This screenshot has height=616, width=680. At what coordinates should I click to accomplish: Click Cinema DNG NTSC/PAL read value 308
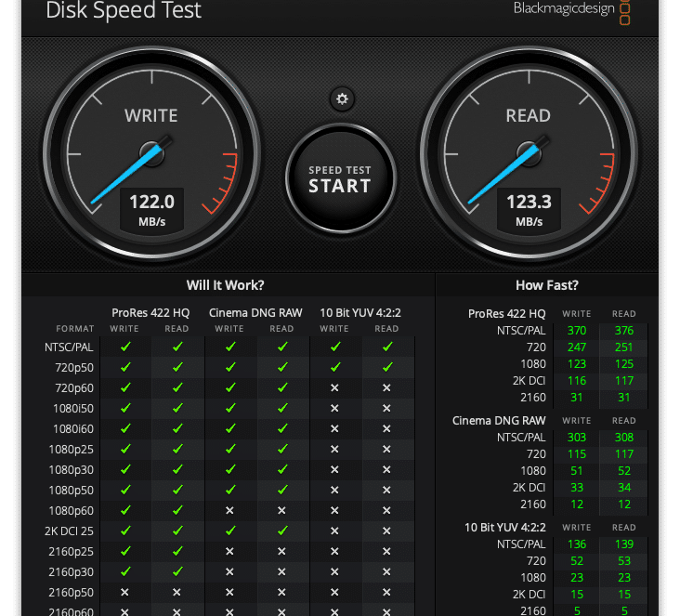(x=624, y=438)
